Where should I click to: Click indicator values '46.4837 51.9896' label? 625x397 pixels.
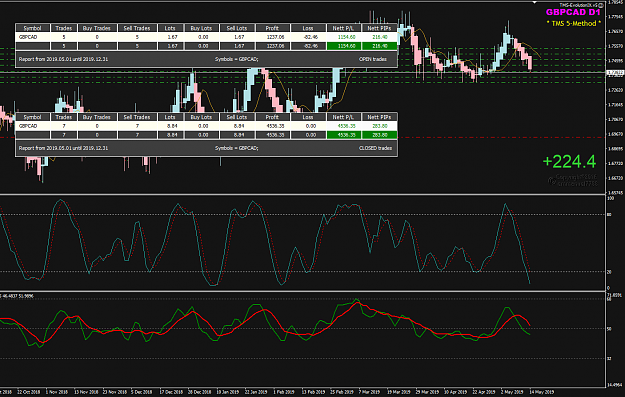[x=18, y=296]
